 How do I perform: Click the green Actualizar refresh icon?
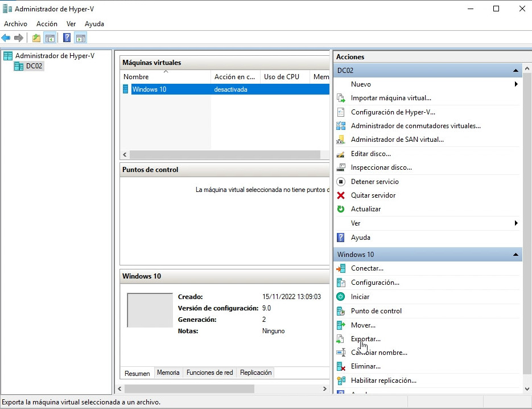pyautogui.click(x=341, y=209)
